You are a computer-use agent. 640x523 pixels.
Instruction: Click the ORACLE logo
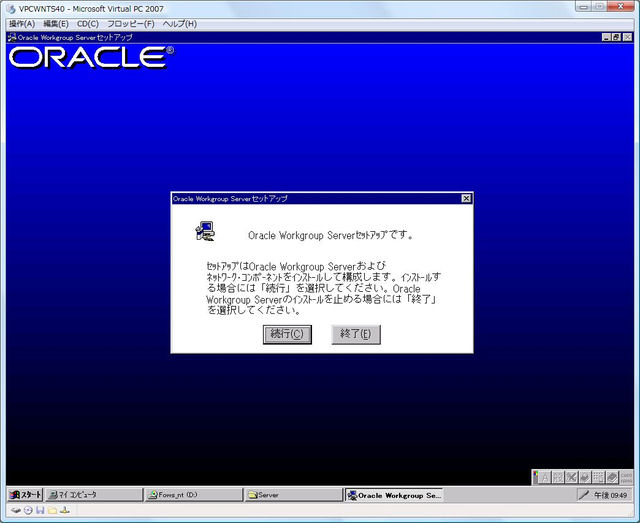coord(91,57)
